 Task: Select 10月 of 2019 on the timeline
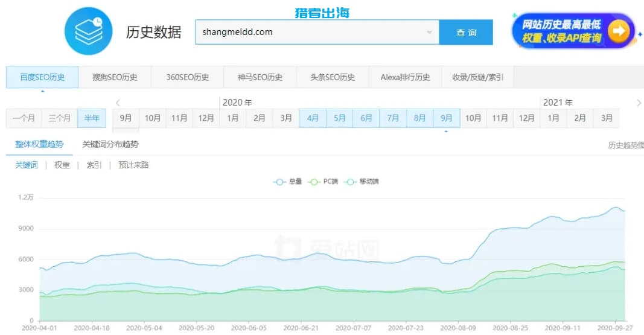click(152, 118)
